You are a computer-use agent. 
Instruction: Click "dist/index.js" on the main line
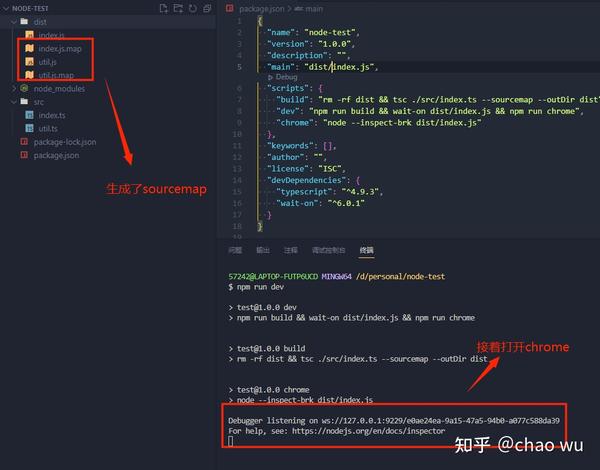click(x=339, y=67)
